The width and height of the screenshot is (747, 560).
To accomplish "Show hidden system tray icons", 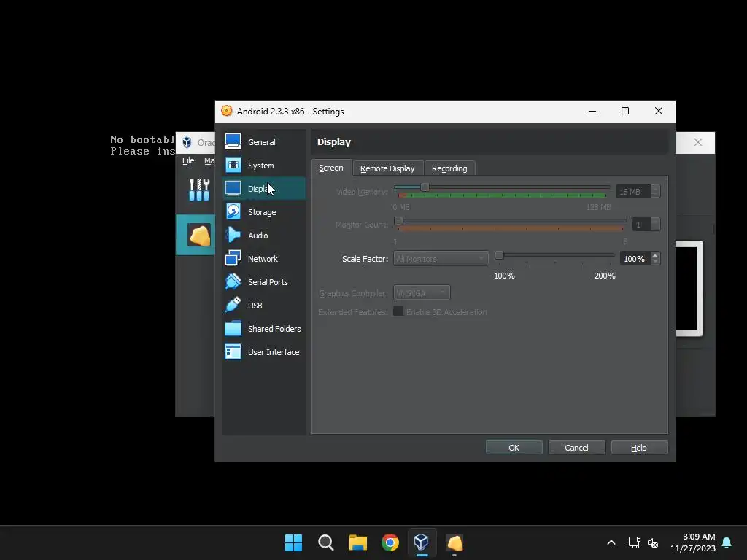I will [x=611, y=542].
